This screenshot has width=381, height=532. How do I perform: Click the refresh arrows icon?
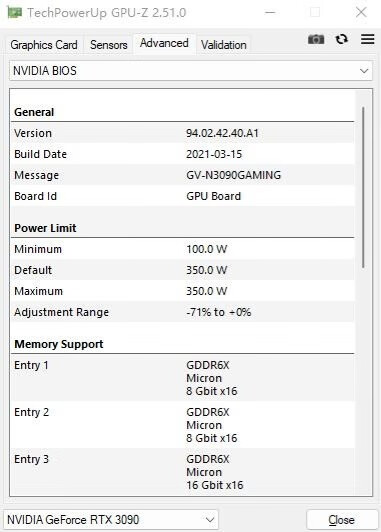(x=342, y=39)
